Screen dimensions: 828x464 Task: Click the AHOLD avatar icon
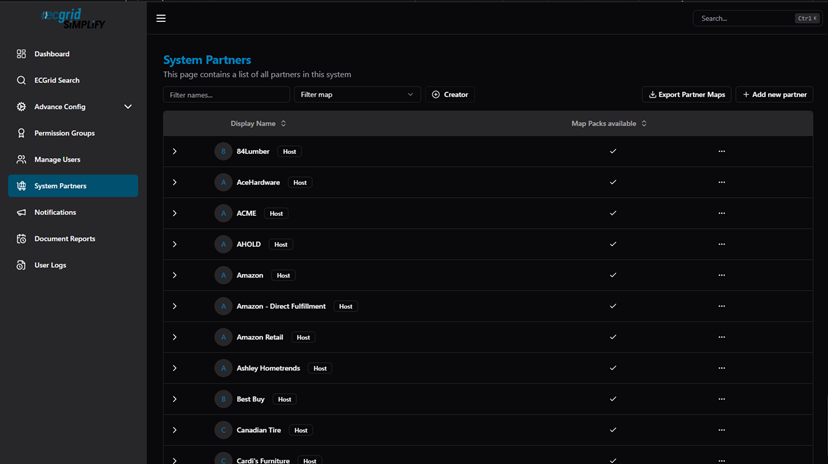pyautogui.click(x=223, y=244)
